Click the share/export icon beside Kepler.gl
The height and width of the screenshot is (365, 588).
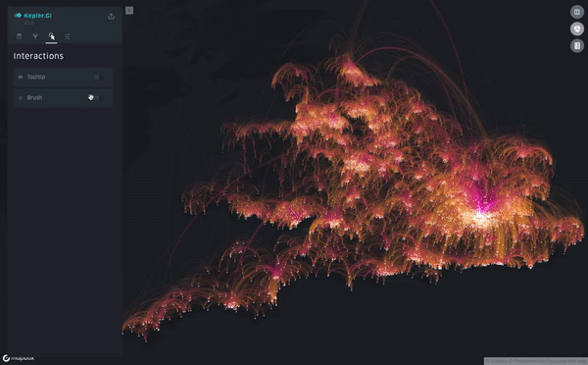click(x=111, y=16)
